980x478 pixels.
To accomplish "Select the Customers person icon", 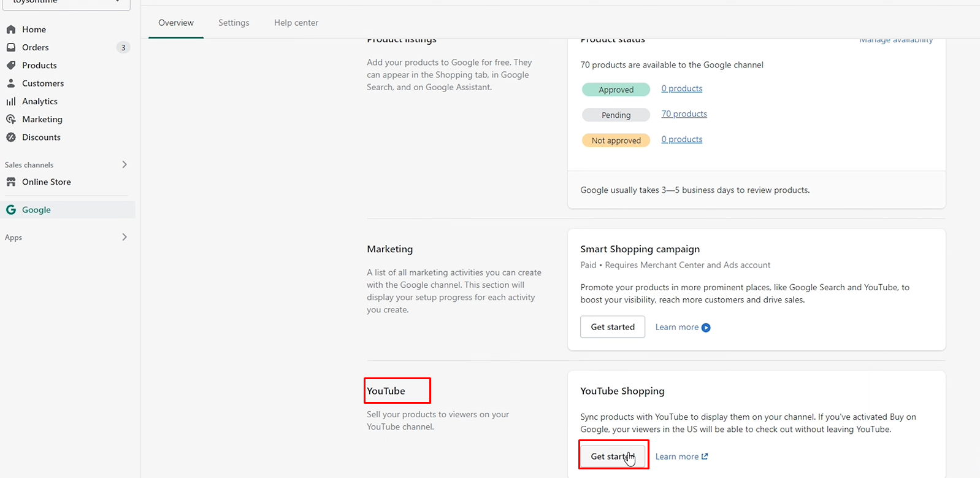I will (11, 83).
